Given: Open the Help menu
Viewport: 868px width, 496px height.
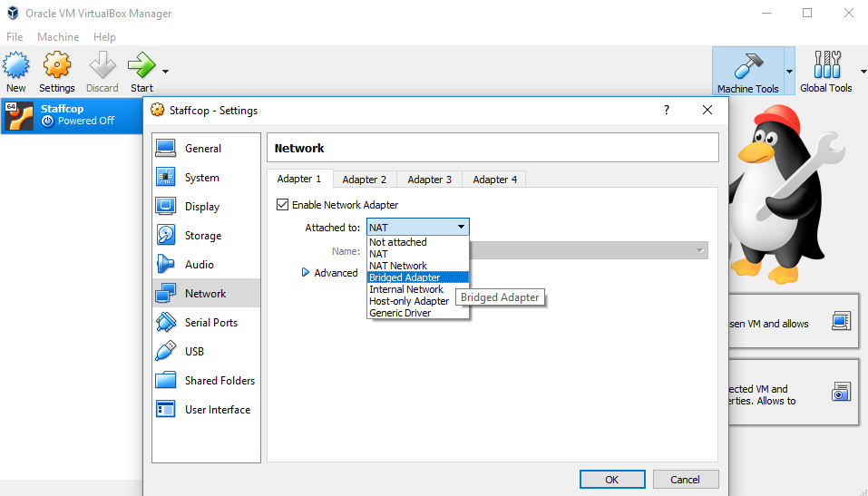Looking at the screenshot, I should (x=104, y=37).
